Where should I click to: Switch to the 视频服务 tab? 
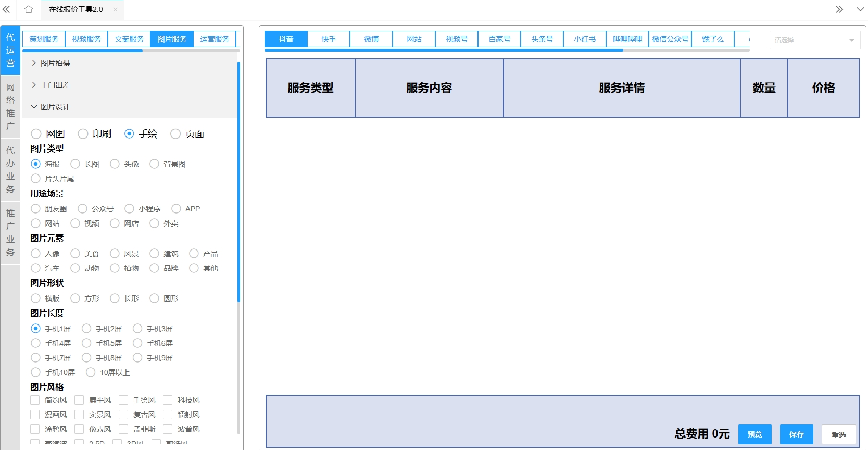coord(86,39)
